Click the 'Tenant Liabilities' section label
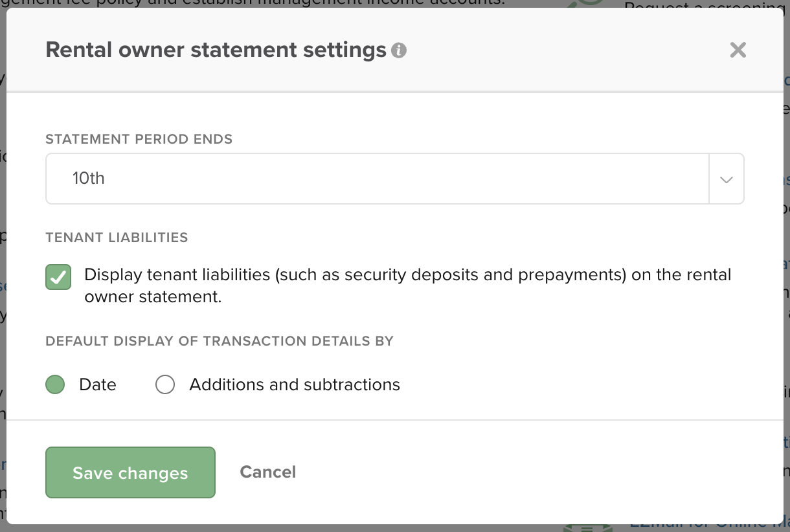Image resolution: width=790 pixels, height=532 pixels. 117,238
